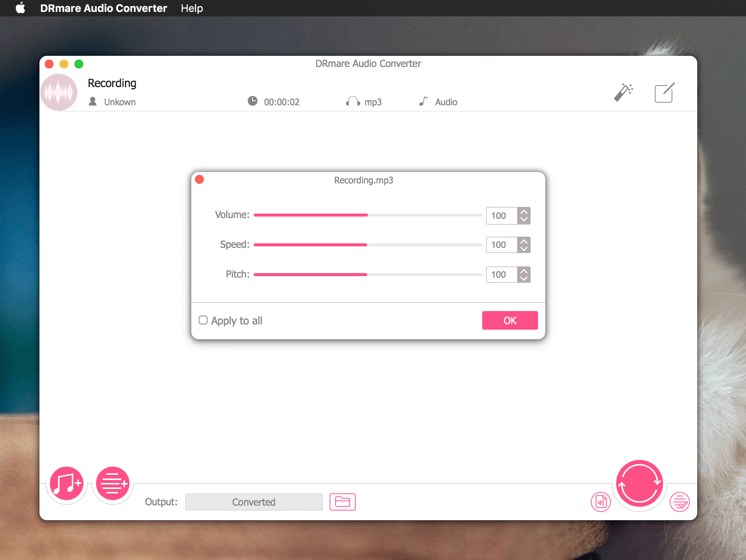Click the artist person icon
The height and width of the screenshot is (560, 746).
tap(93, 101)
